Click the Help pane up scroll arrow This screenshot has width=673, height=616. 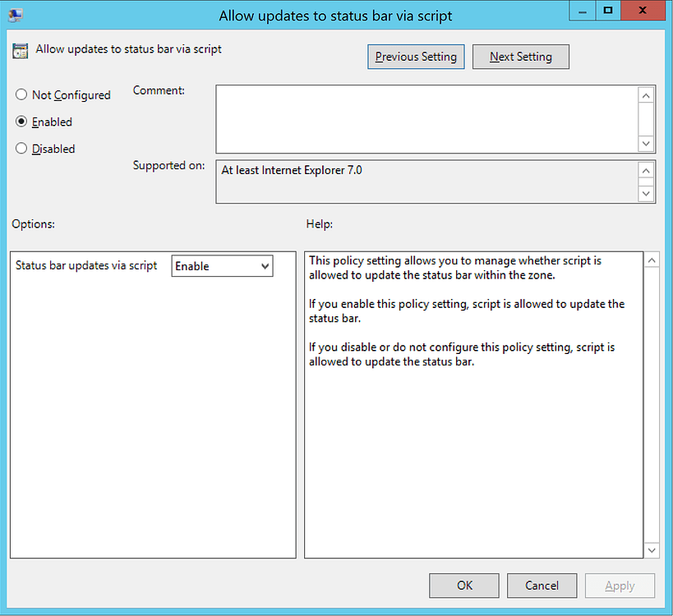652,260
